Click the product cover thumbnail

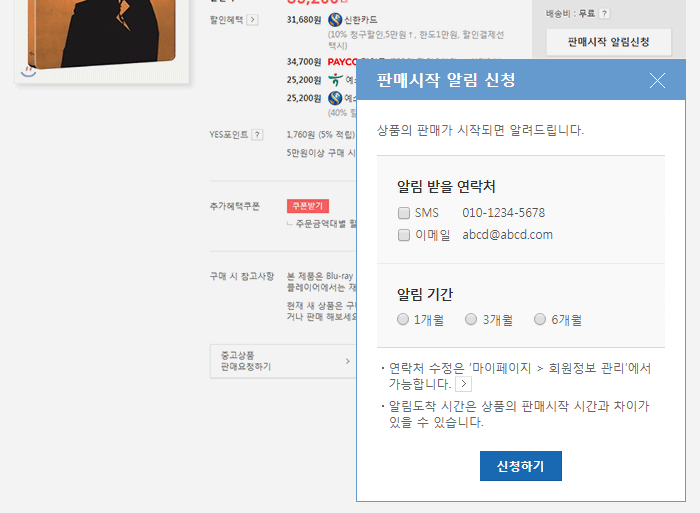102,36
